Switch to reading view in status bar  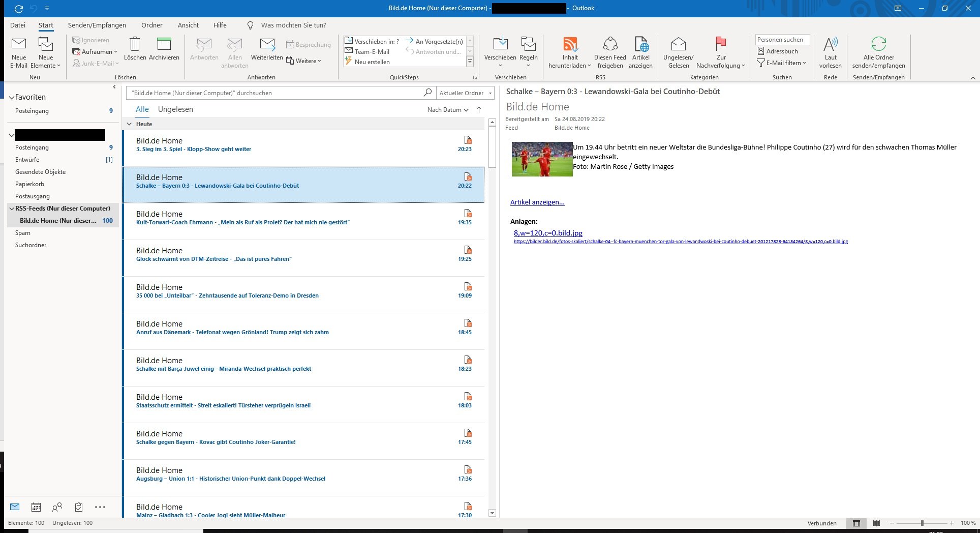876,523
